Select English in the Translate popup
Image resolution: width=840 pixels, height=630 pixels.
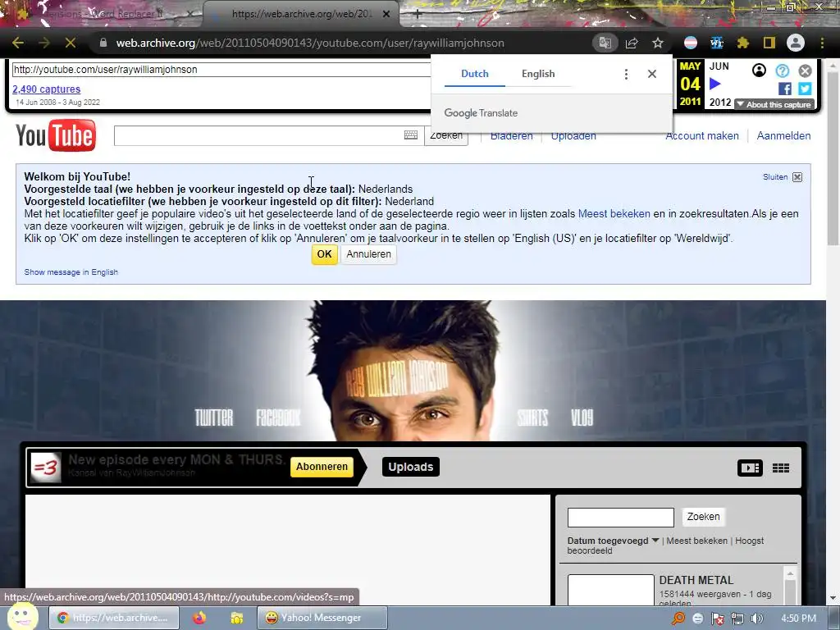[538, 74]
